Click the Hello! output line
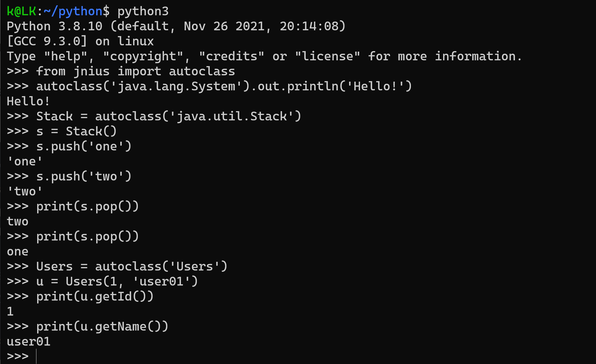 (x=28, y=101)
